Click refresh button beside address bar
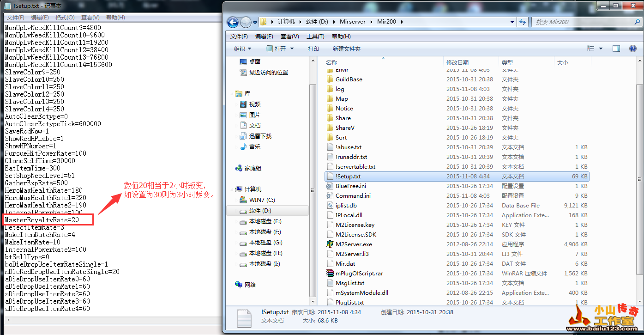Screen dimensions: 644x335 [523, 22]
